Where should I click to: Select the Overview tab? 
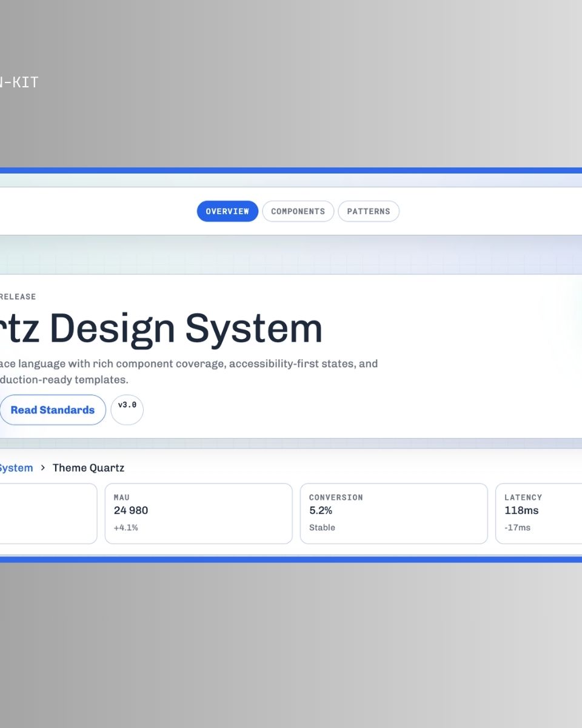227,211
